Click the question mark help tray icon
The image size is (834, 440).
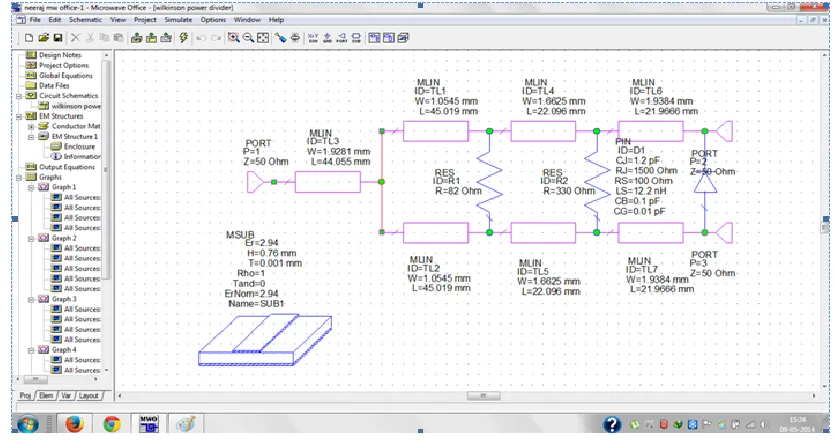pyautogui.click(x=612, y=424)
